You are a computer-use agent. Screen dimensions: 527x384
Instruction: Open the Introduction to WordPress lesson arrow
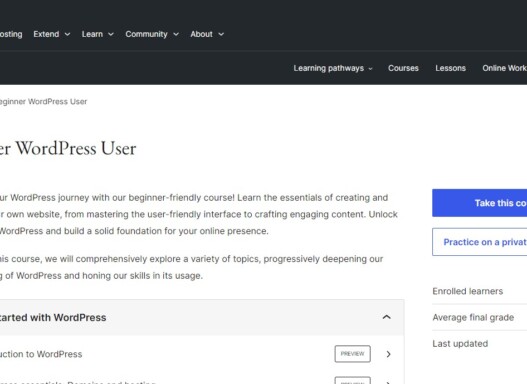tap(388, 354)
